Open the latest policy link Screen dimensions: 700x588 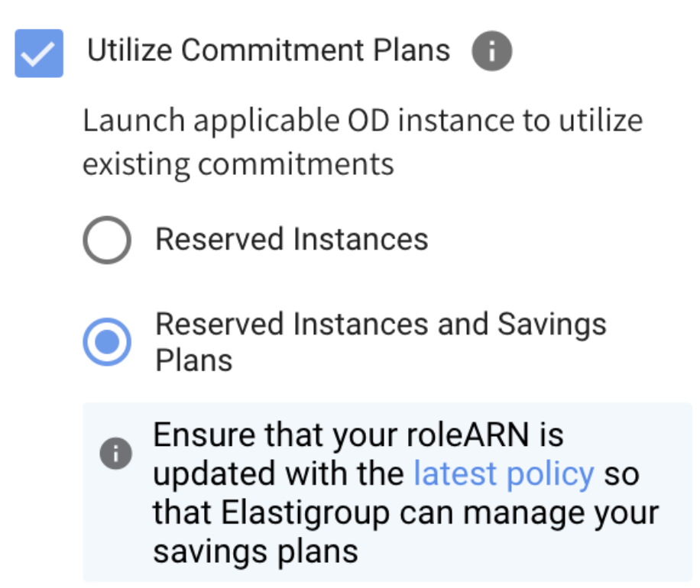point(503,473)
